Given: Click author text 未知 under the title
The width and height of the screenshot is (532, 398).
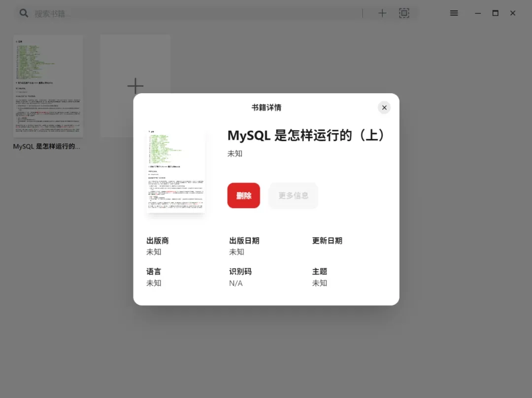Looking at the screenshot, I should click(x=235, y=153).
